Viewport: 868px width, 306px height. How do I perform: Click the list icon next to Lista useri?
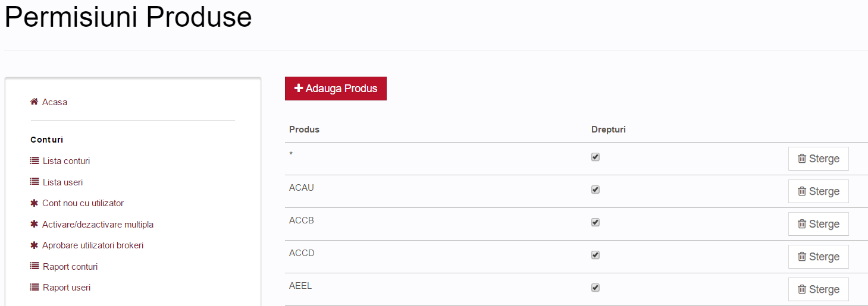pos(35,182)
